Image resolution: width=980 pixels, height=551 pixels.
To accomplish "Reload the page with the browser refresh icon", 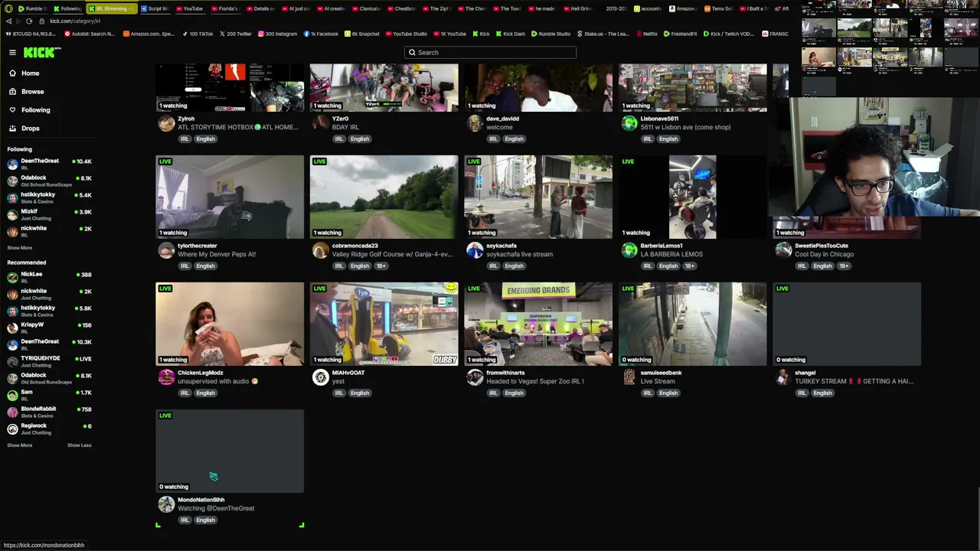I will 29,21.
